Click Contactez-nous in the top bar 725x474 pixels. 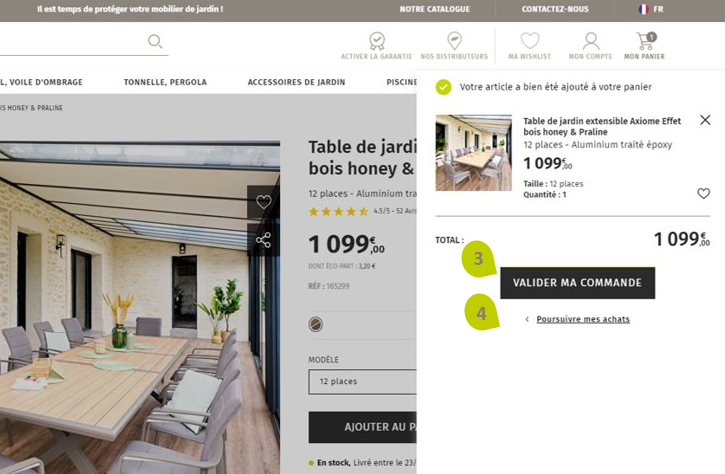click(555, 9)
